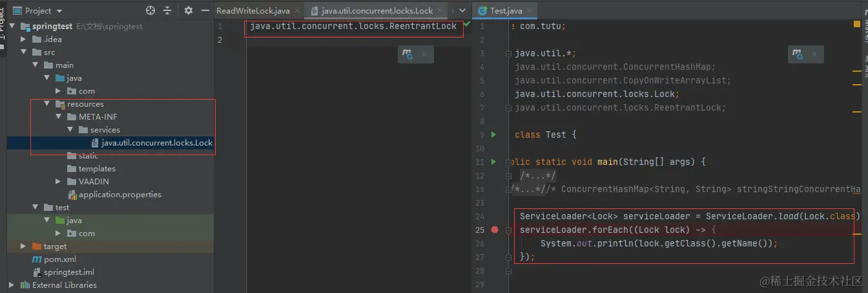The height and width of the screenshot is (293, 868).
Task: Switch to java.util.concurrent.locks.Lock editor tab
Action: click(x=377, y=11)
